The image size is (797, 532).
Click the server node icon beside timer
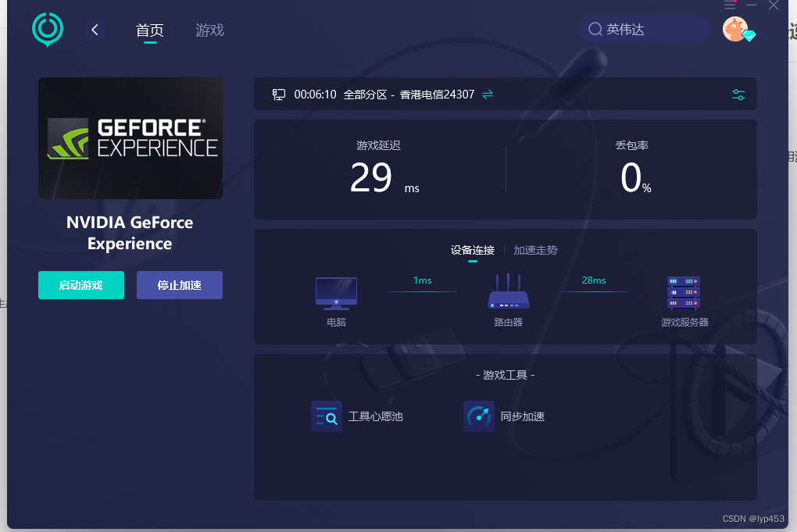point(278,95)
